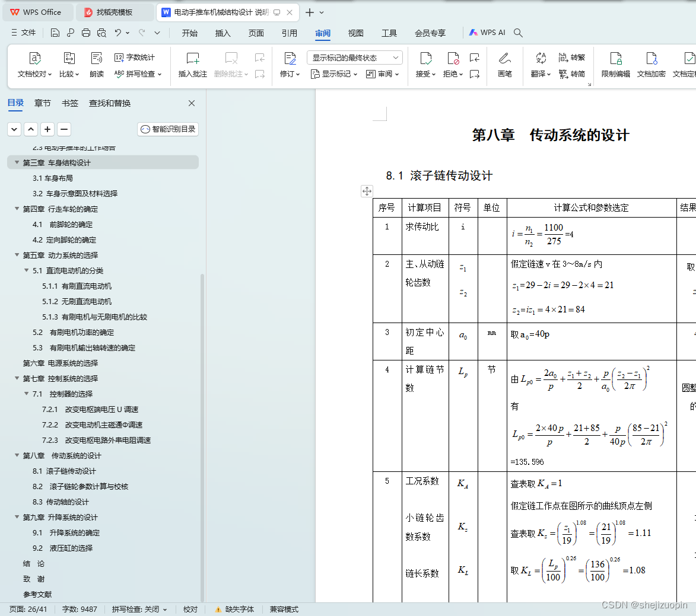Image resolution: width=696 pixels, height=616 pixels.
Task: Switch to 书签 navigation tab
Action: [69, 103]
